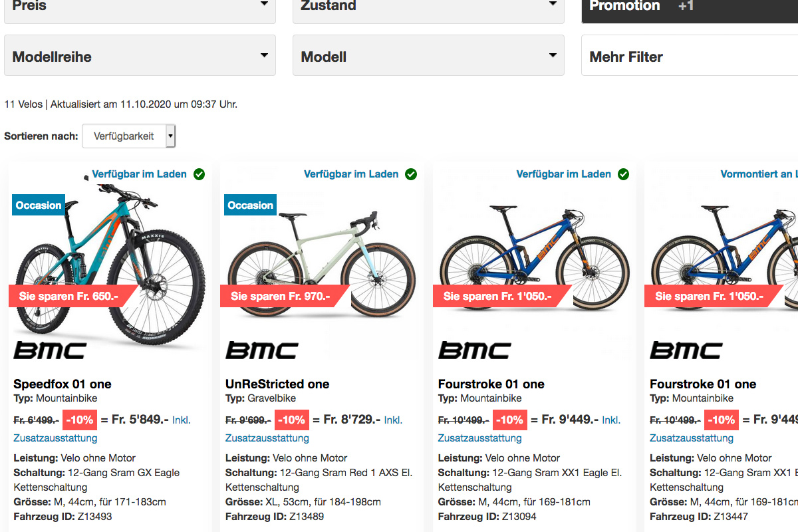Open the UnReStricted one product title

(x=277, y=384)
